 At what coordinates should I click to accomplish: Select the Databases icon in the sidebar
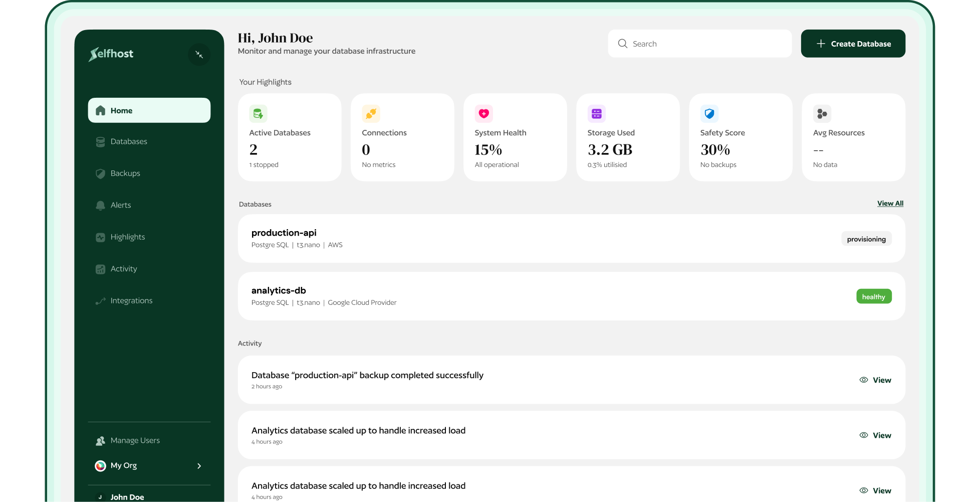[100, 141]
